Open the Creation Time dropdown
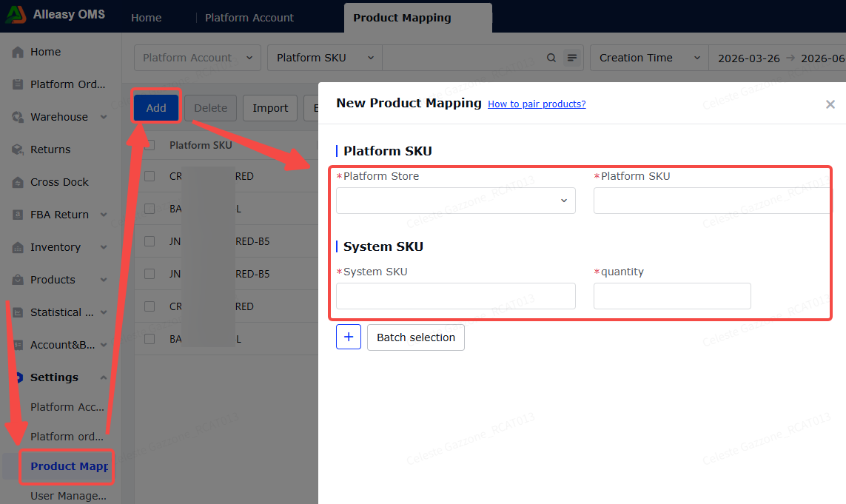Viewport: 846px width, 504px height. click(x=649, y=58)
